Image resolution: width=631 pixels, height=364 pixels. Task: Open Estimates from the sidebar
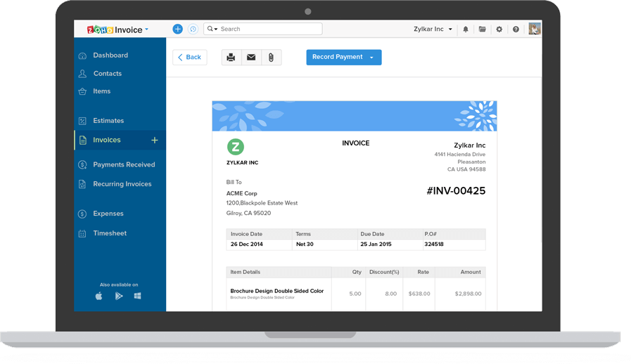point(108,120)
